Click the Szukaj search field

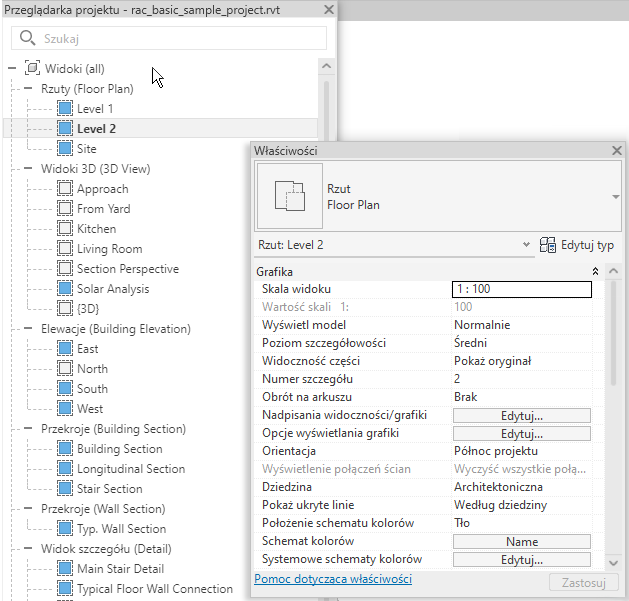pyautogui.click(x=169, y=38)
